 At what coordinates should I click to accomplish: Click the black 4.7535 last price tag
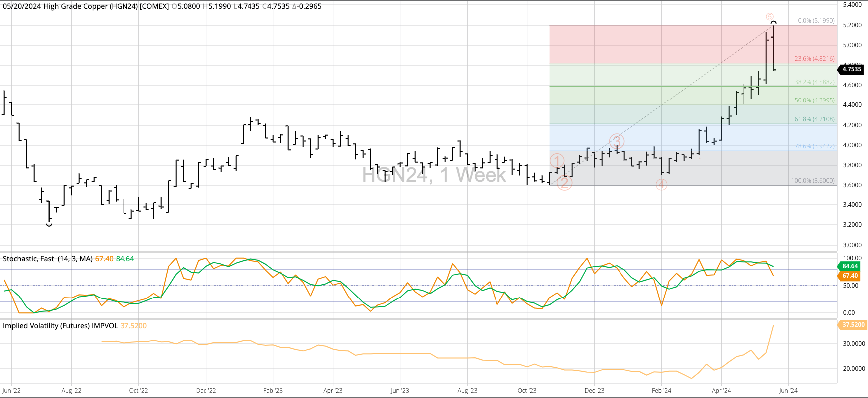(852, 69)
